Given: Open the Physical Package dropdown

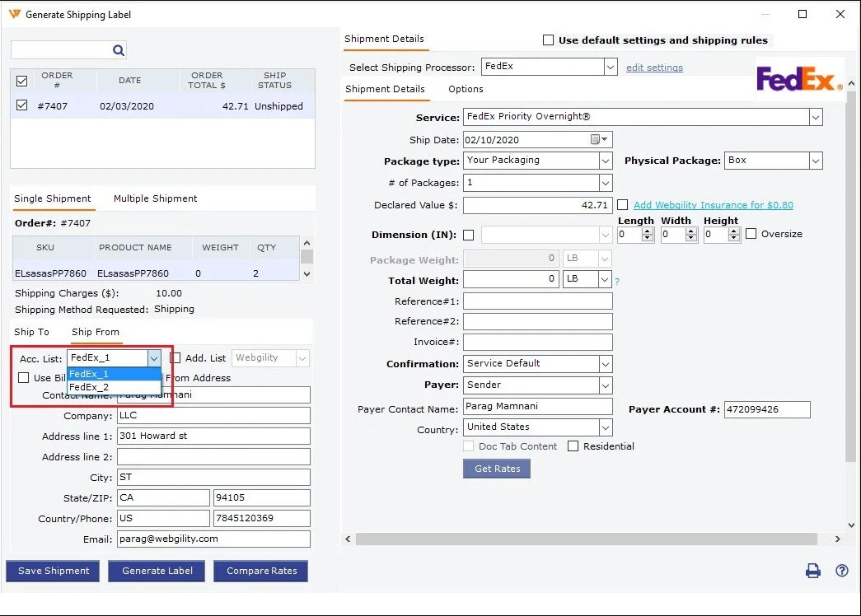Looking at the screenshot, I should tap(815, 161).
